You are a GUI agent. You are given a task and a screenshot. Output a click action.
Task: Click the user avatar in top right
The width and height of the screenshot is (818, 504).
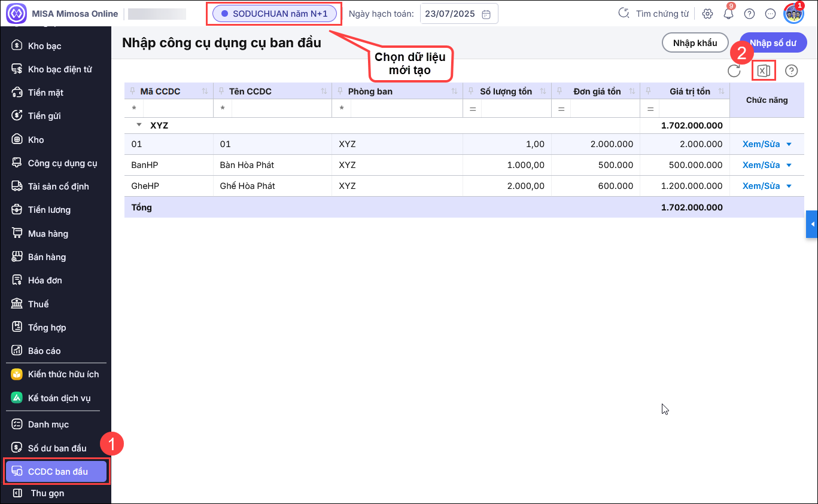click(x=793, y=13)
